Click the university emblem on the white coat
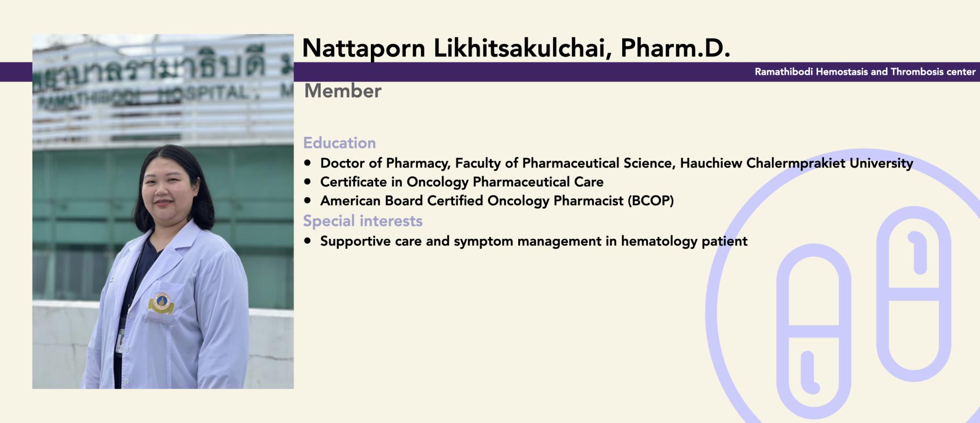Screen dimensions: 980x423 161,304
